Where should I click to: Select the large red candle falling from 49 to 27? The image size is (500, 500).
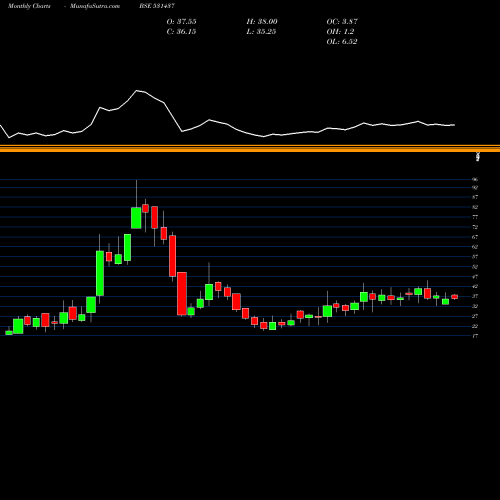point(182,294)
